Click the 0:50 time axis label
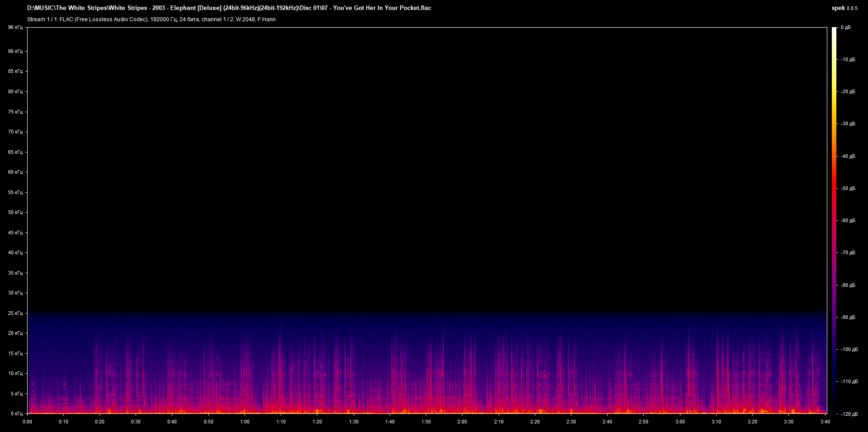 point(208,422)
